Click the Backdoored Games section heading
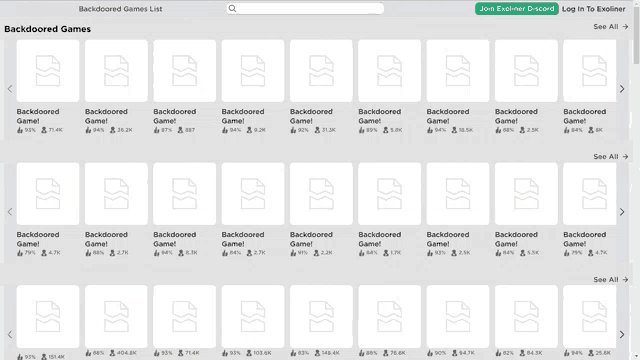Screen dimensions: 640x360 (47, 29)
